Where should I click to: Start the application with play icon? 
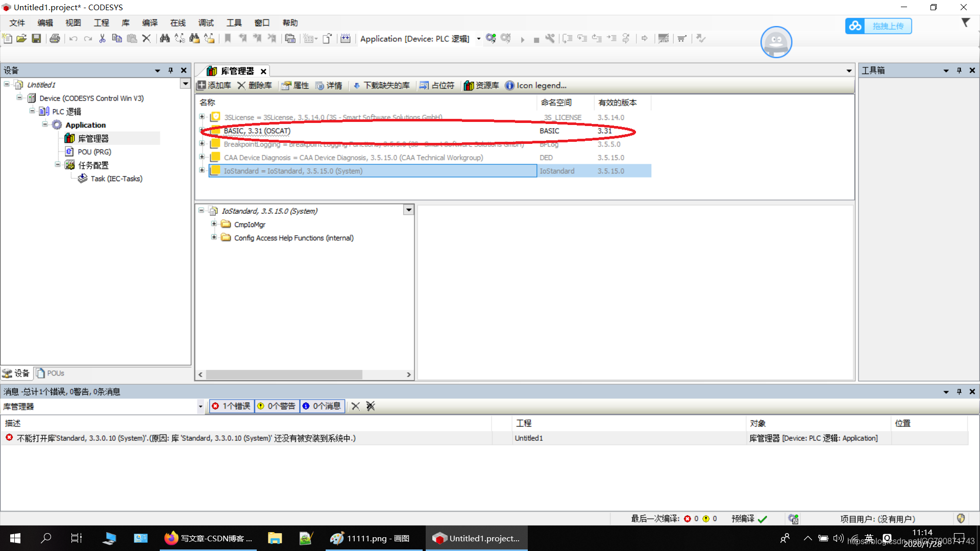coord(522,39)
